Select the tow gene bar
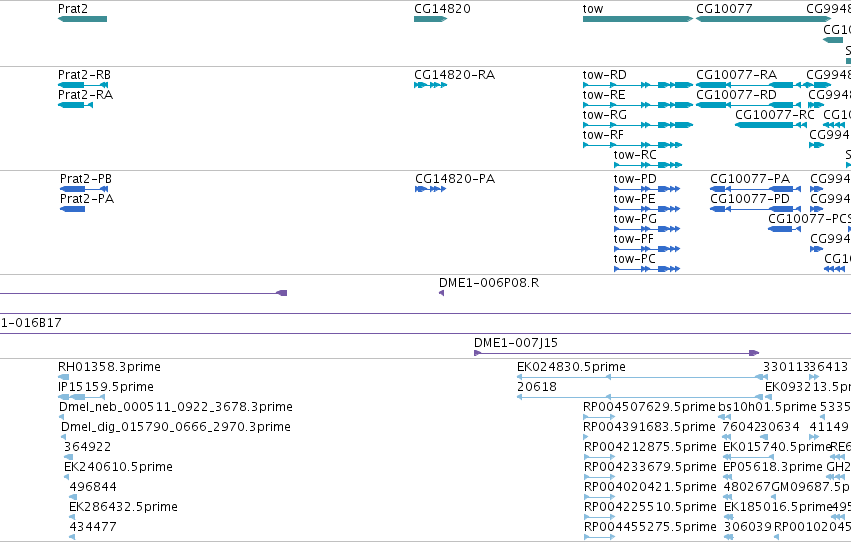The height and width of the screenshot is (542, 851). (638, 19)
